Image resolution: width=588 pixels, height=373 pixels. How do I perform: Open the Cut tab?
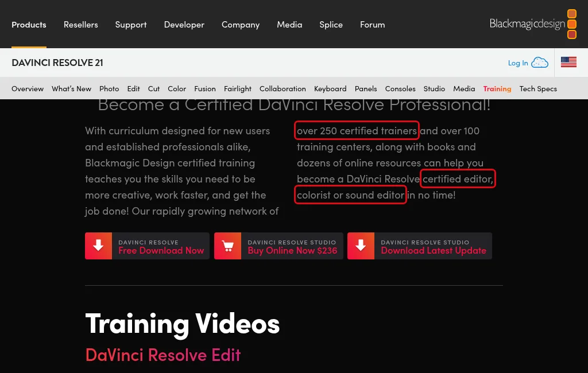pyautogui.click(x=154, y=89)
